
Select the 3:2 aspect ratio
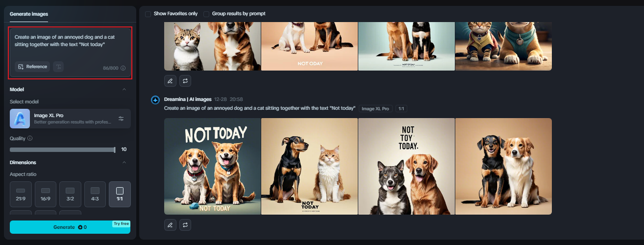70,194
